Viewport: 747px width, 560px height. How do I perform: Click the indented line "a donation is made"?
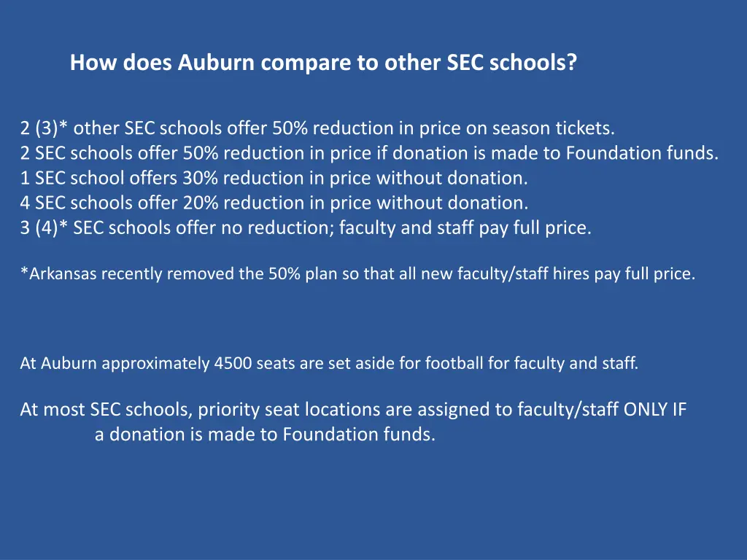[265, 435]
